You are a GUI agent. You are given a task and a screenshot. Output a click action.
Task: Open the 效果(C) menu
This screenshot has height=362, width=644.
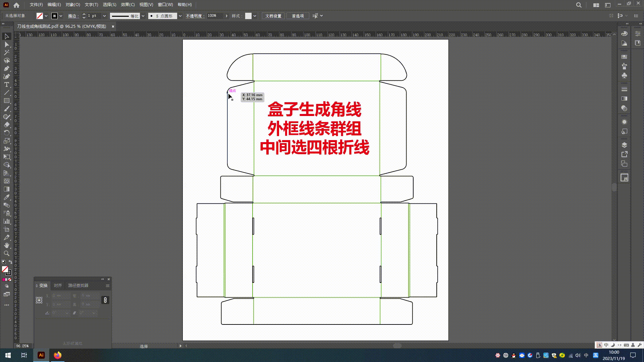(128, 5)
